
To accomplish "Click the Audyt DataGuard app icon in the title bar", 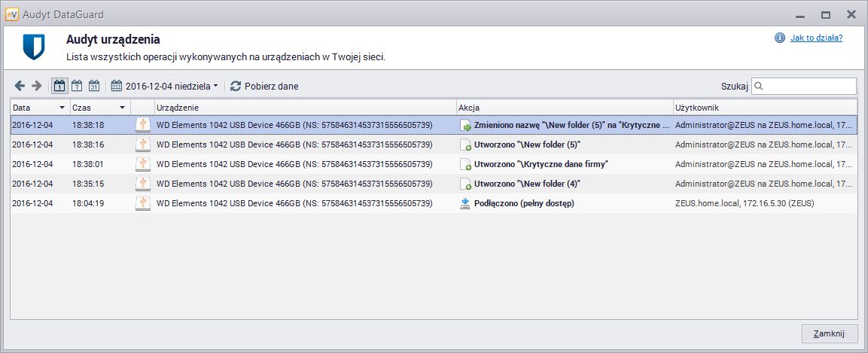I will (11, 14).
